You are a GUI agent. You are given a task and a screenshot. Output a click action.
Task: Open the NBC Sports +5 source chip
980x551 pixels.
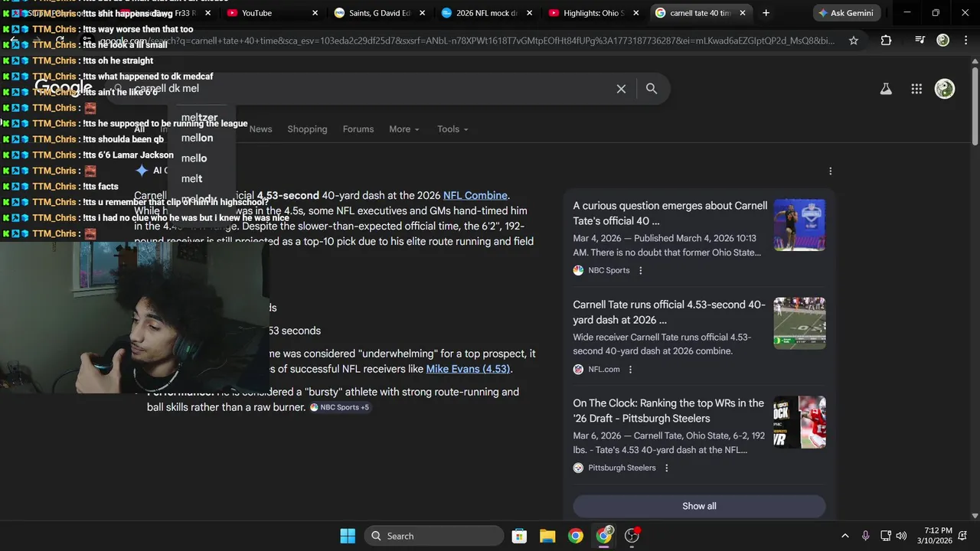(340, 407)
